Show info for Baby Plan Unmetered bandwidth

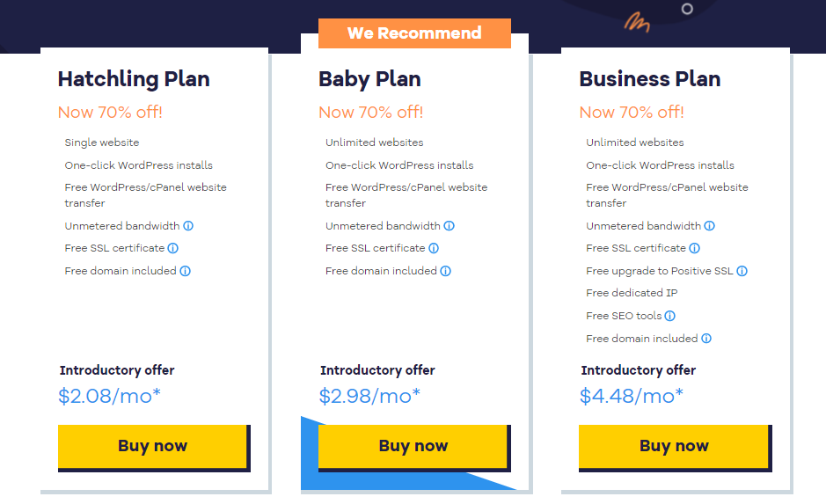coord(449,226)
